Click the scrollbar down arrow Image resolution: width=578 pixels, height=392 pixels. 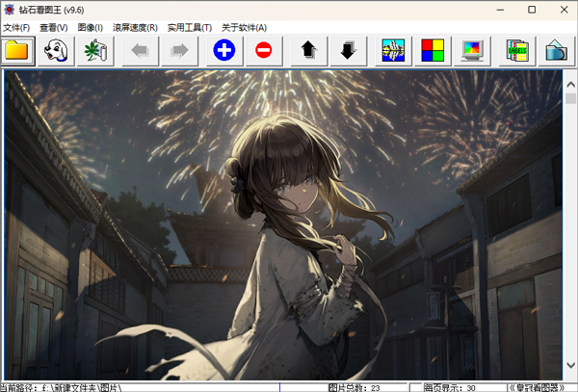point(570,365)
